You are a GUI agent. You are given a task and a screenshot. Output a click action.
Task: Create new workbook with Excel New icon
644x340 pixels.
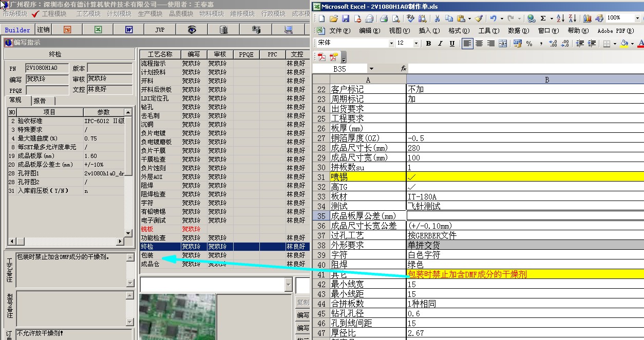point(321,18)
